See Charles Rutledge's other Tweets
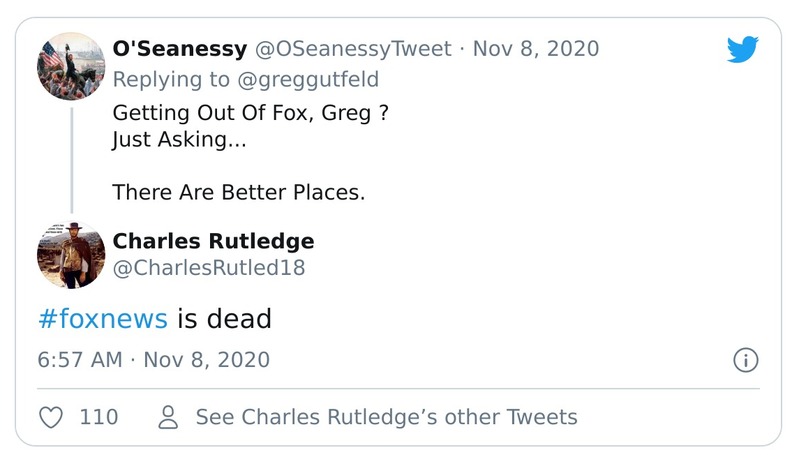 (x=386, y=417)
